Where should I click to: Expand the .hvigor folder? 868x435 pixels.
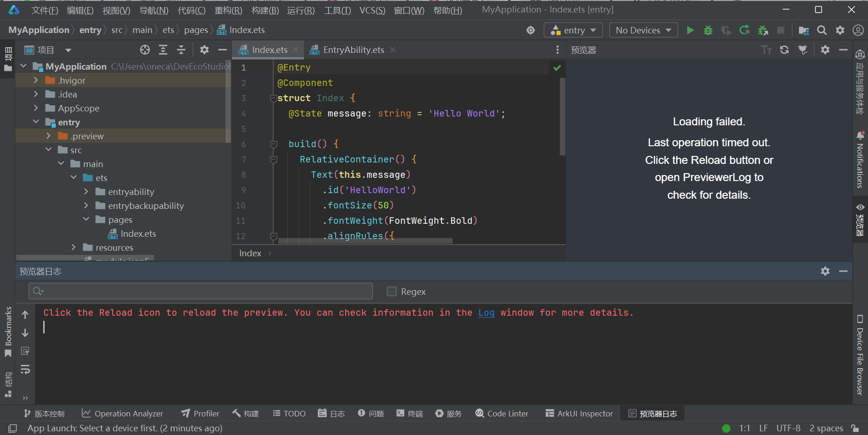pos(36,80)
